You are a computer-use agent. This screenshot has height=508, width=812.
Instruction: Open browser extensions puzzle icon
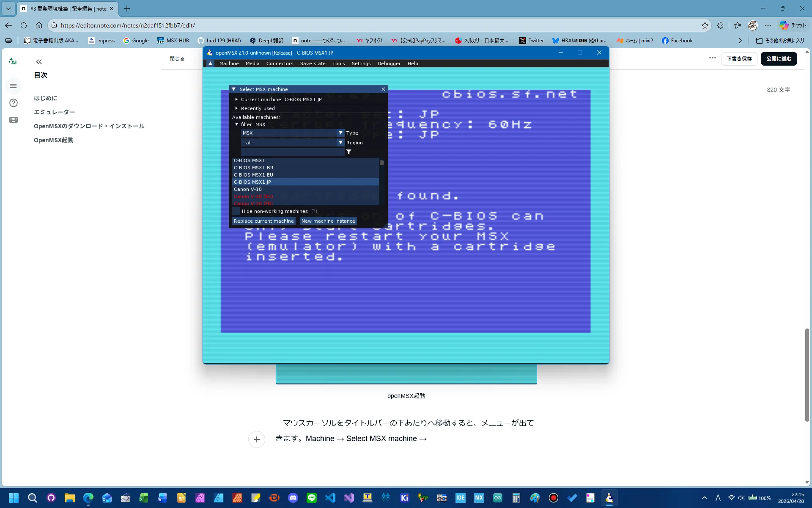coord(720,25)
